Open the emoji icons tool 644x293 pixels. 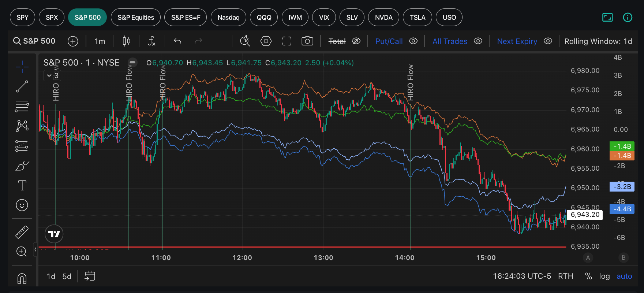[x=22, y=205]
